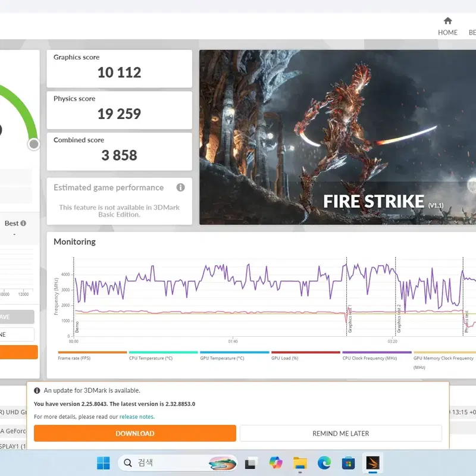Open Microsoft Store from taskbar

coord(348,463)
